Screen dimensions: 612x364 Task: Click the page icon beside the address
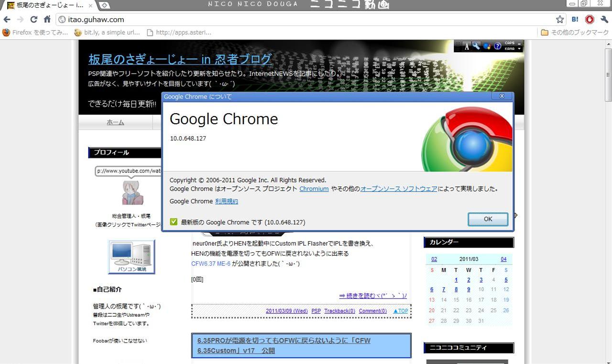62,20
